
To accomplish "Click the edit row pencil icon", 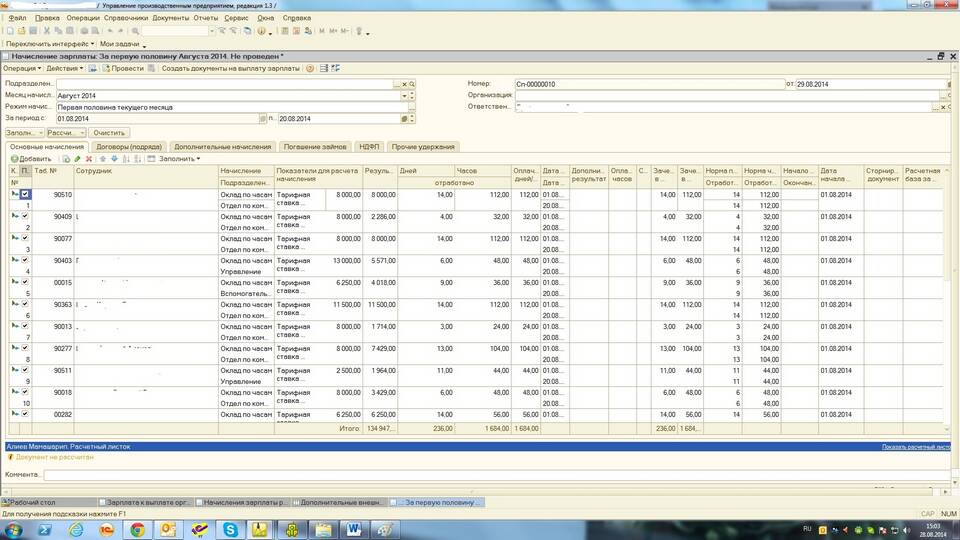I will pyautogui.click(x=77, y=159).
